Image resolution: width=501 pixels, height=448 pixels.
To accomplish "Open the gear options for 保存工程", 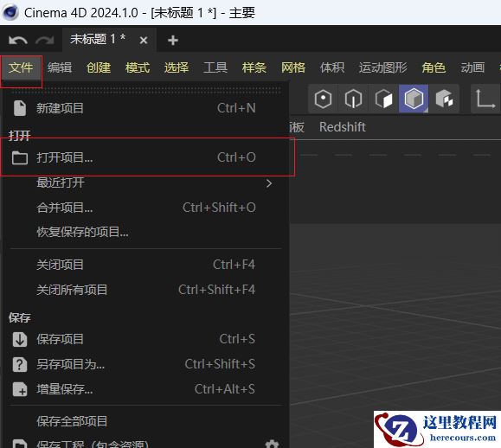I will click(x=272, y=445).
